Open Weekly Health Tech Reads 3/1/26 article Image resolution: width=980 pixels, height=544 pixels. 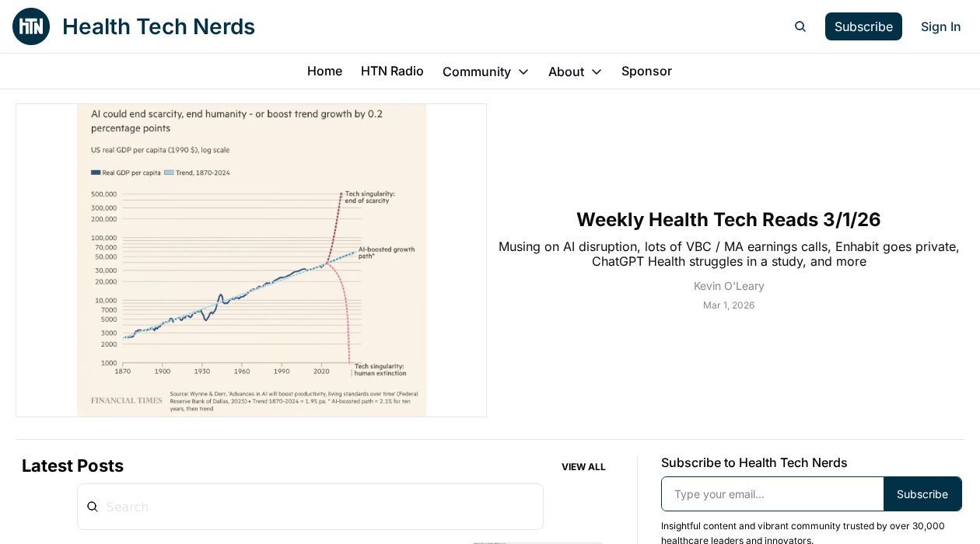point(728,220)
